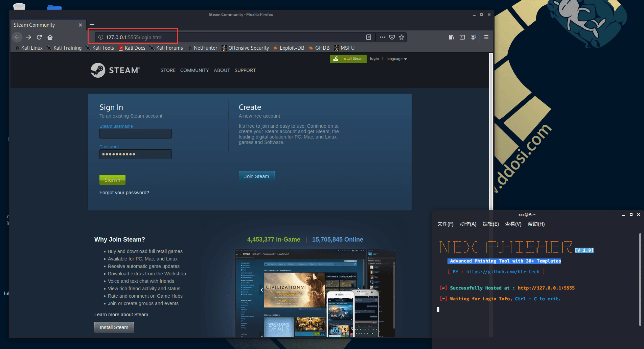Go to the Firefox home page icon

pyautogui.click(x=50, y=37)
